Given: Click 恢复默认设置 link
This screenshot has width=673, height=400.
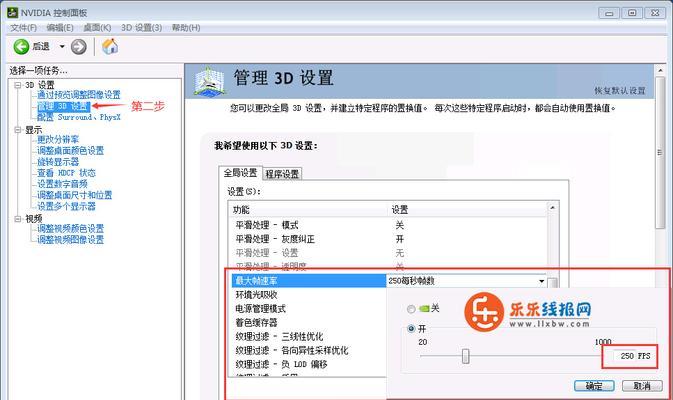Looking at the screenshot, I should (620, 91).
